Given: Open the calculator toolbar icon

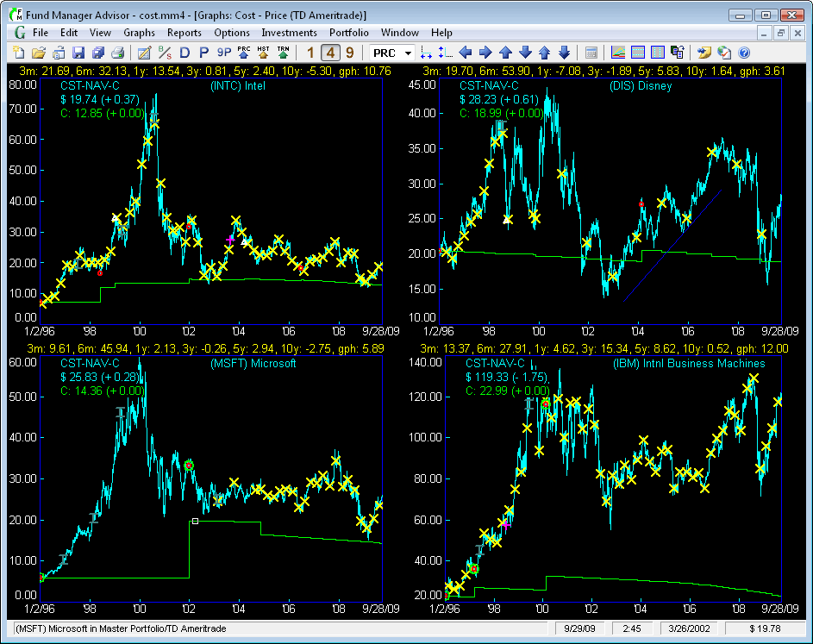Looking at the screenshot, I should (591, 53).
